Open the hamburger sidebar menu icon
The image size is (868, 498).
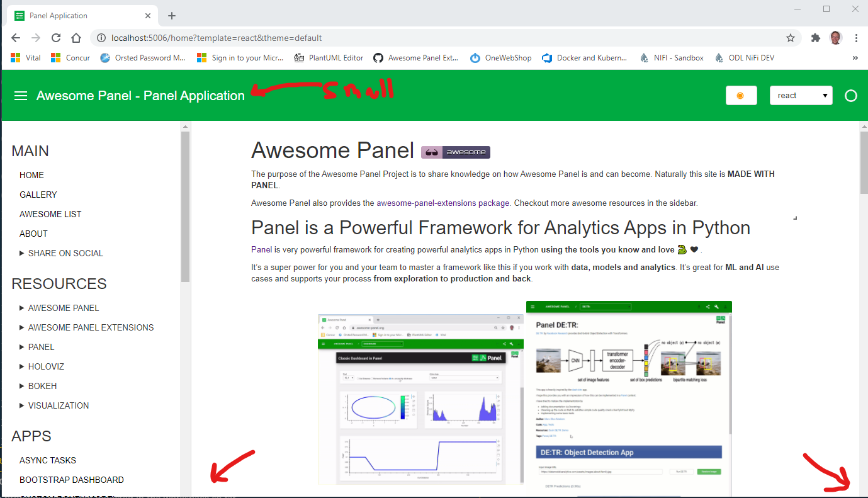tap(21, 96)
